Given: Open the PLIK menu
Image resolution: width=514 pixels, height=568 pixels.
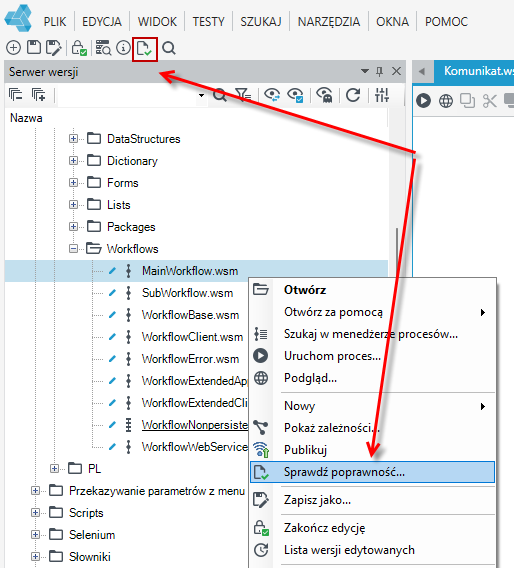Looking at the screenshot, I should click(55, 22).
